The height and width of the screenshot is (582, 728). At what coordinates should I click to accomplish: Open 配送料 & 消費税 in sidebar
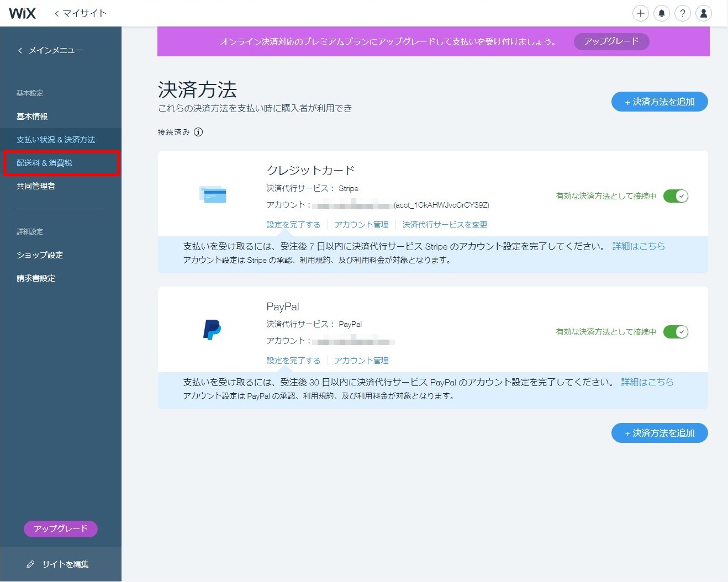point(45,163)
